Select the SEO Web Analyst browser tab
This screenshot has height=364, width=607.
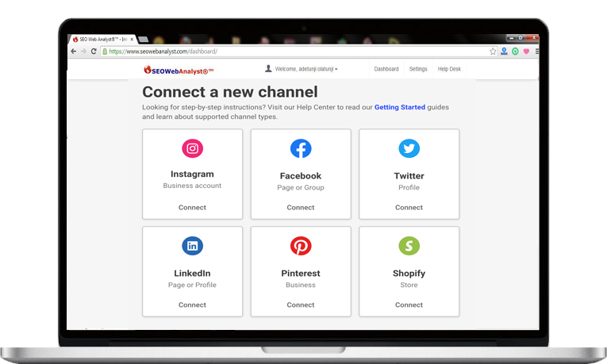(102, 39)
